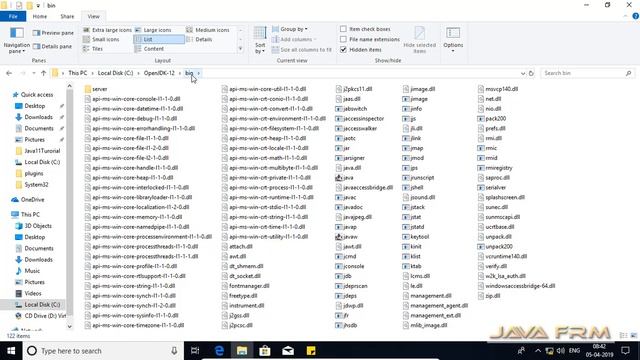Show hidden system tray icons
Screen dimensions: 640x360
tap(538, 351)
